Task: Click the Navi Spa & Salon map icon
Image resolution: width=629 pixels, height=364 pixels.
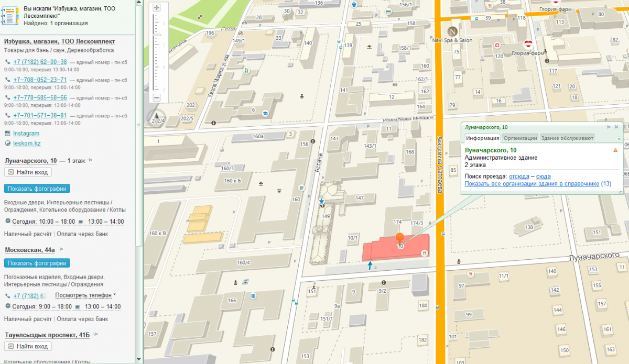Action: (x=452, y=31)
